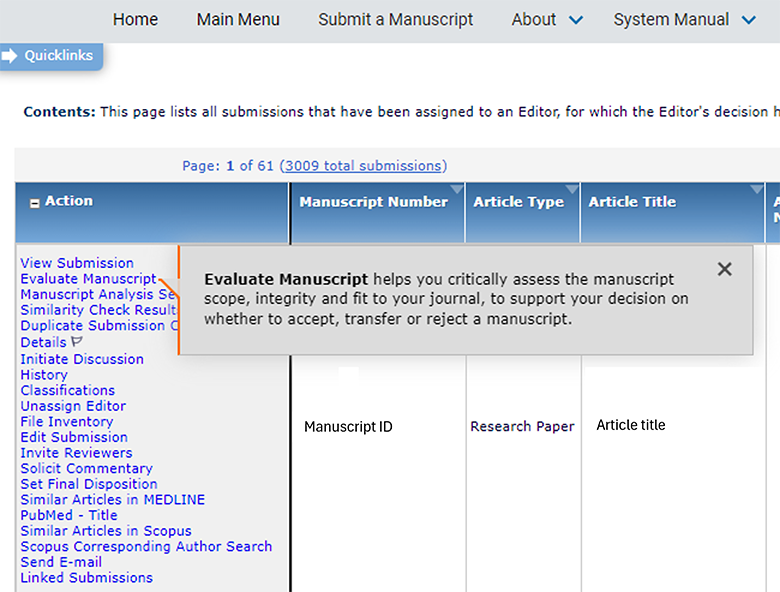Open the Evaluate Manuscript action link

coord(89,279)
